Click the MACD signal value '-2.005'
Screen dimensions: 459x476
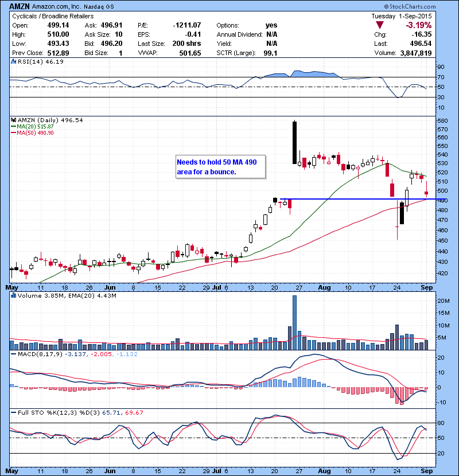[x=101, y=354]
